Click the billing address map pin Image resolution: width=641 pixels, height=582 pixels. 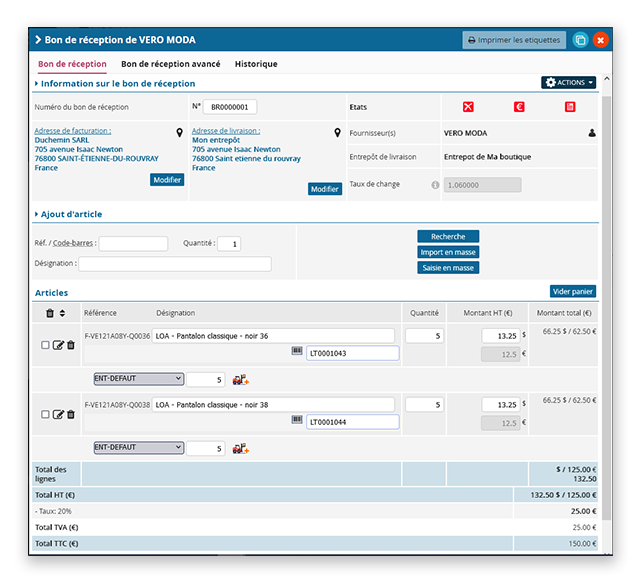tap(179, 132)
